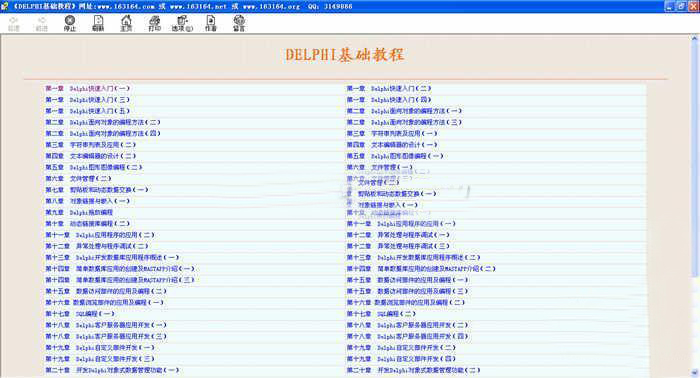Open 第二章 Delphi面向对象的编程方法(一)
Viewport: 700px width, 378px height.
(404, 111)
